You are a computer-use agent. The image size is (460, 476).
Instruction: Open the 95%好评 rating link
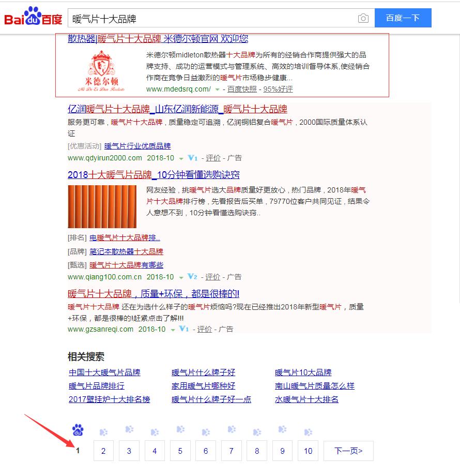(278, 89)
